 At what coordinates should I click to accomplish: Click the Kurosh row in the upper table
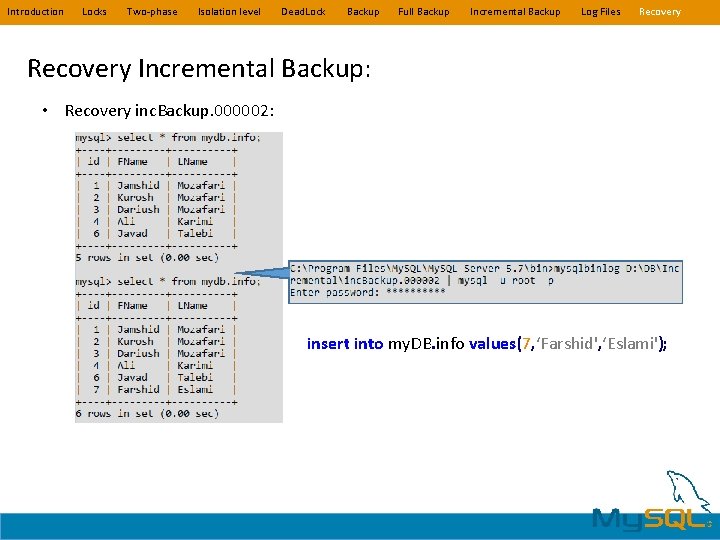point(156,197)
